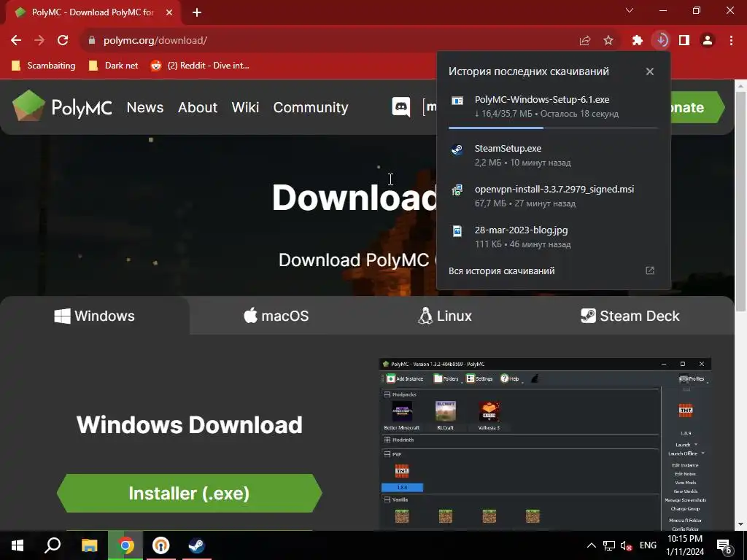This screenshot has width=747, height=560.
Task: Click the installer icon beside openvpn msi
Action: point(457,190)
